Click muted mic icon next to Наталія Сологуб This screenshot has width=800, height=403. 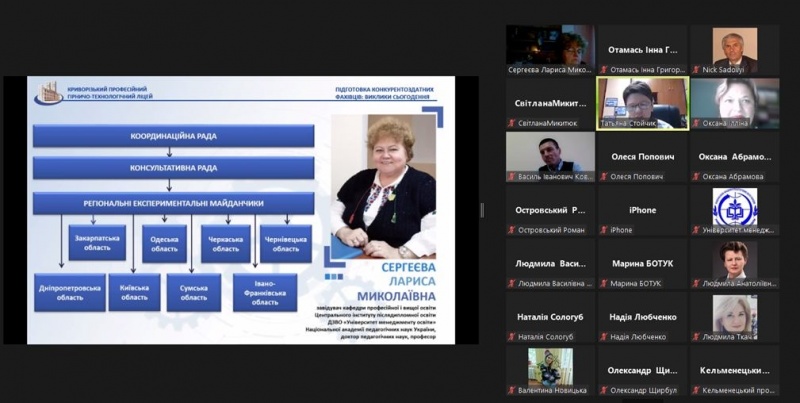(511, 337)
